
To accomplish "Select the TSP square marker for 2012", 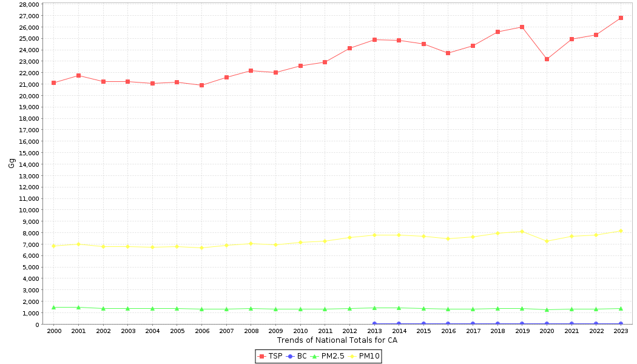I will click(x=349, y=48).
